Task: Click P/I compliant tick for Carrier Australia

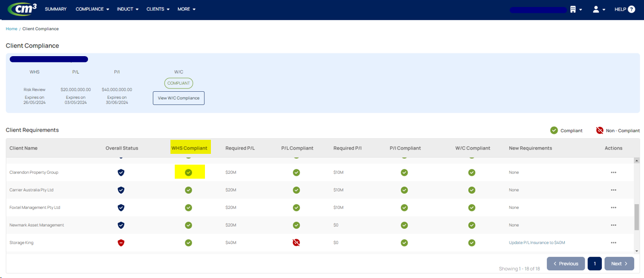Action: (x=405, y=190)
